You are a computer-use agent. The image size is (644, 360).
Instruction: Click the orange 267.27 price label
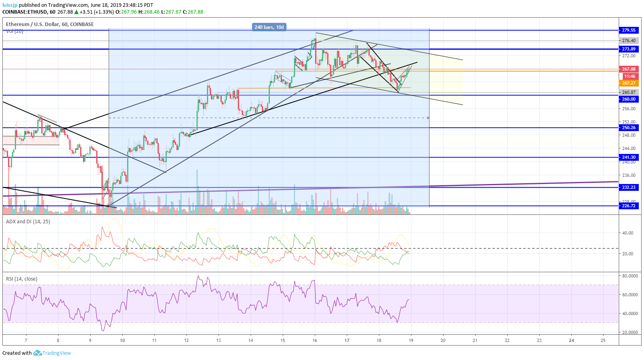(628, 83)
